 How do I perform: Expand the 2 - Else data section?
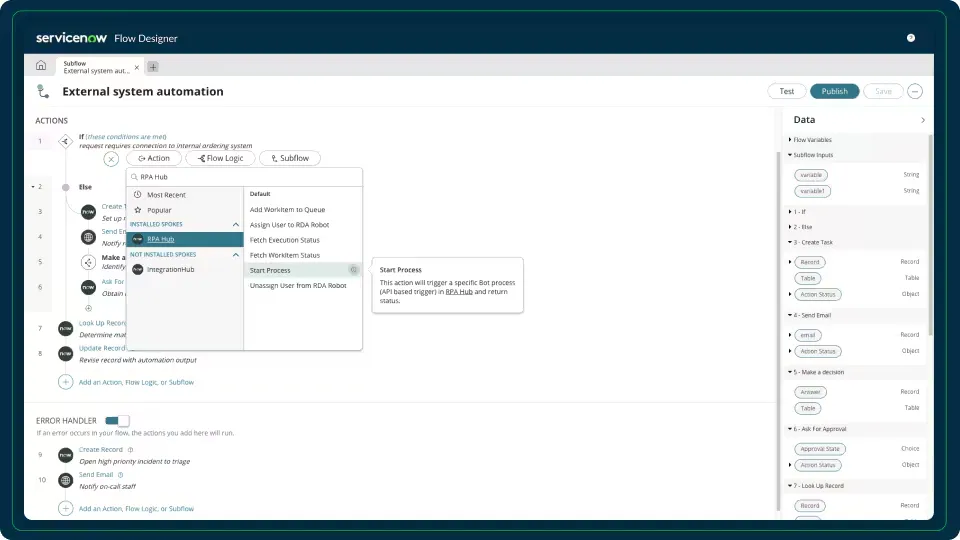coord(790,227)
